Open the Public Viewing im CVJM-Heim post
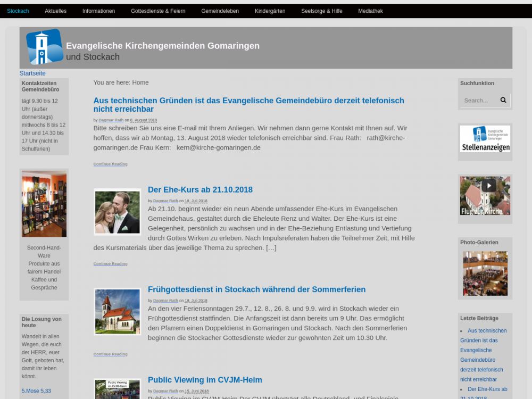 (205, 380)
